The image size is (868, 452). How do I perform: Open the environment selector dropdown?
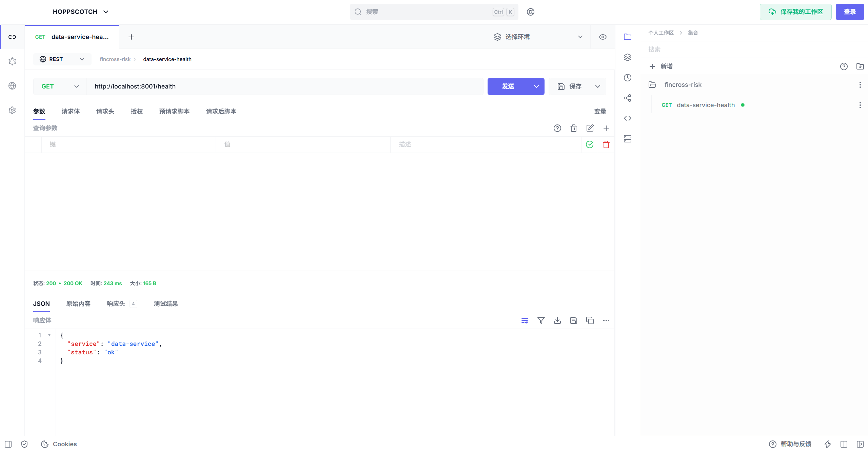click(538, 37)
